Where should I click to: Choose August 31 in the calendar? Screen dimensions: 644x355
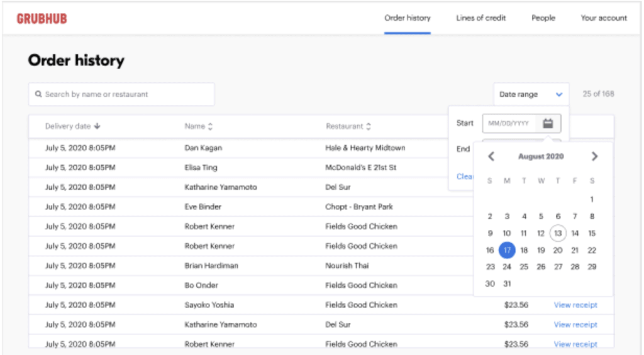pyautogui.click(x=508, y=283)
